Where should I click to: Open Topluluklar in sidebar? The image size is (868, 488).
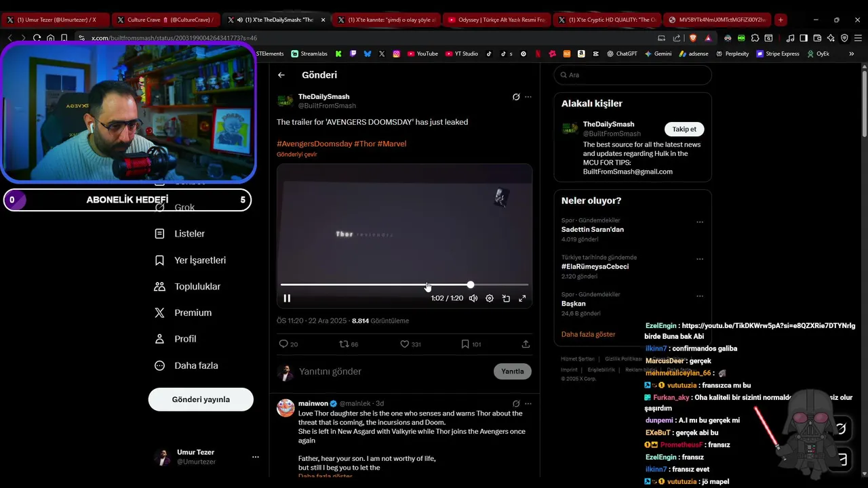point(188,287)
